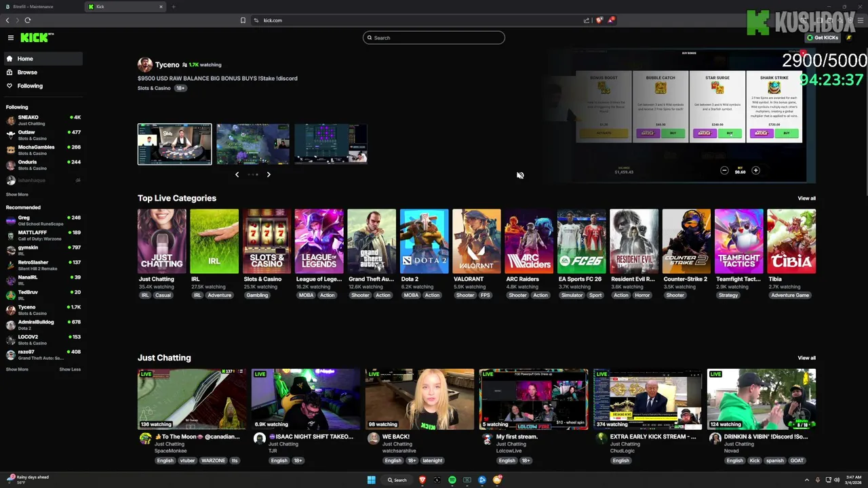868x488 pixels.
Task: Switch to the Bitrefill – Maintenance tab
Action: [42, 7]
